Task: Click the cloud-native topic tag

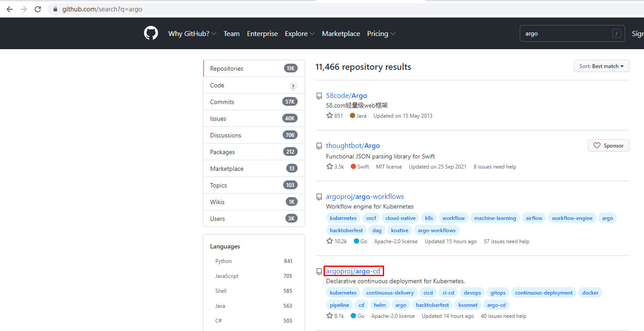Action: [x=400, y=218]
